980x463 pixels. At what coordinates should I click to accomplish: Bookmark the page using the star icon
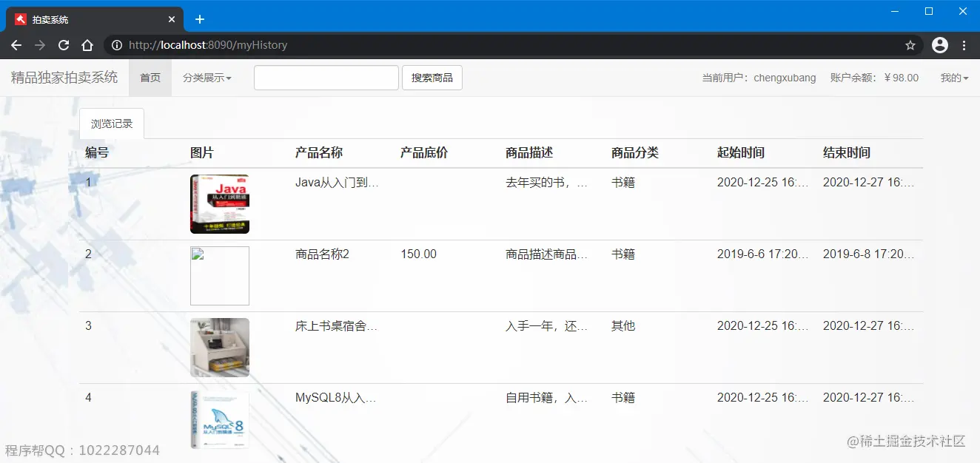click(910, 45)
